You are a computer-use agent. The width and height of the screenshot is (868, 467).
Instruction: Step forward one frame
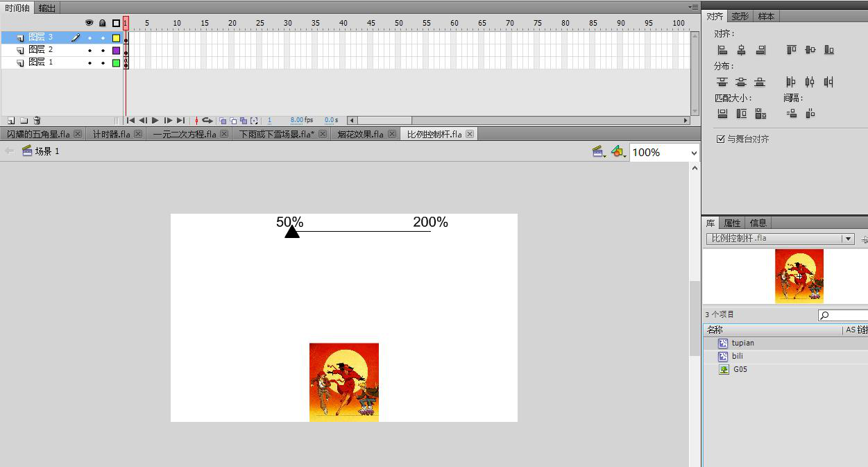[x=168, y=121]
